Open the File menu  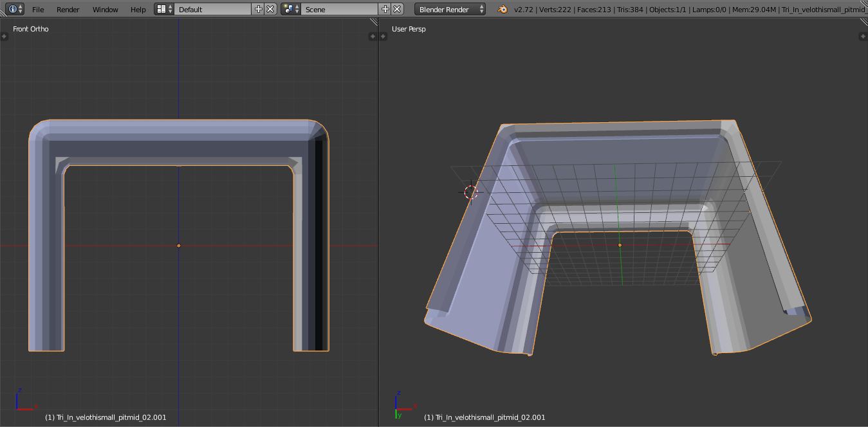tap(38, 10)
